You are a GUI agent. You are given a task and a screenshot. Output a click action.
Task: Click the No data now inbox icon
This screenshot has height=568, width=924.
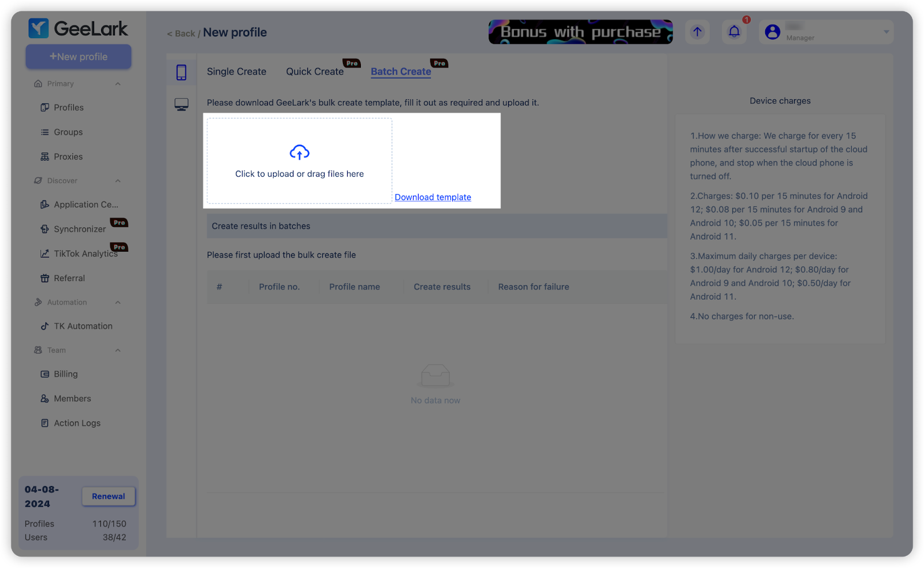tap(435, 375)
